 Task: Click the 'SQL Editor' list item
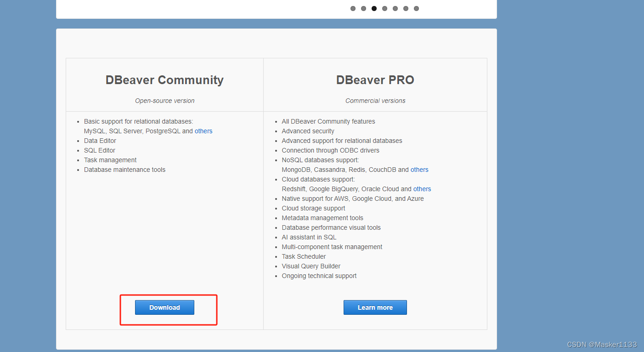pyautogui.click(x=100, y=150)
